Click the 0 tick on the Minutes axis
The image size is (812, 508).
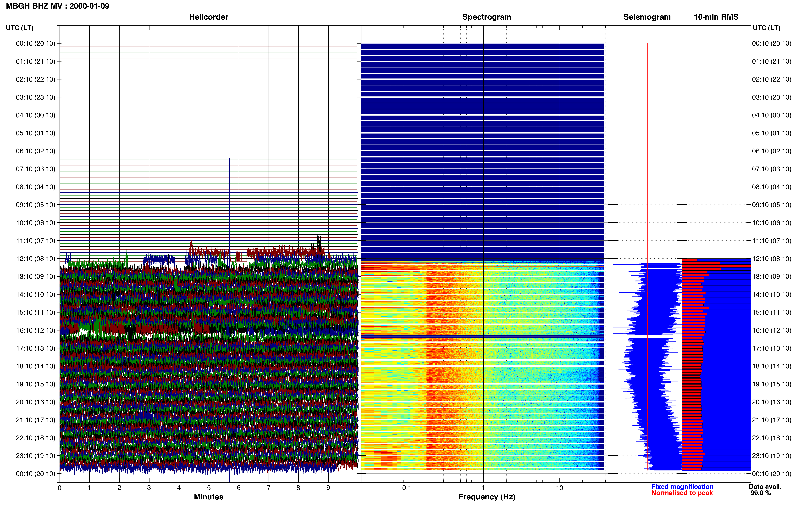[59, 488]
